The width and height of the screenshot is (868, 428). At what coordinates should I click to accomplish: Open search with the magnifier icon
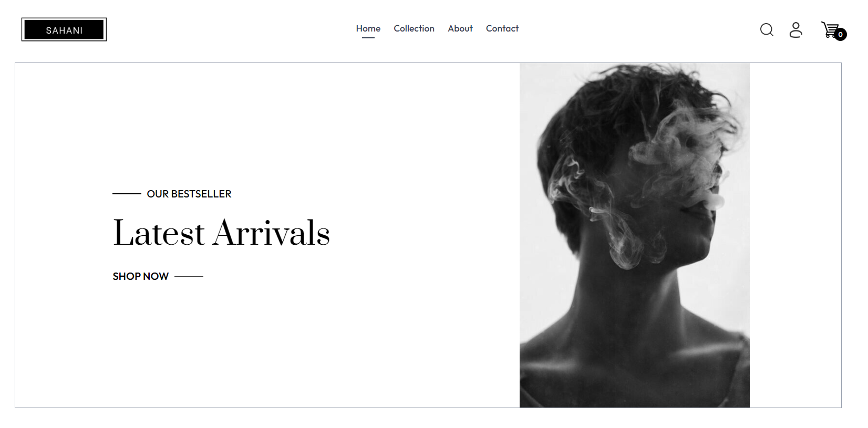[x=767, y=29]
